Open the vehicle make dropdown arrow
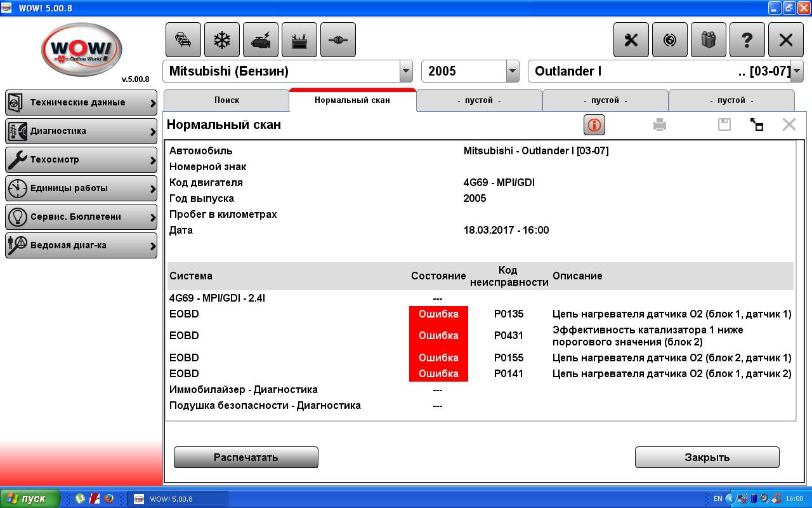The image size is (812, 508). coord(406,71)
